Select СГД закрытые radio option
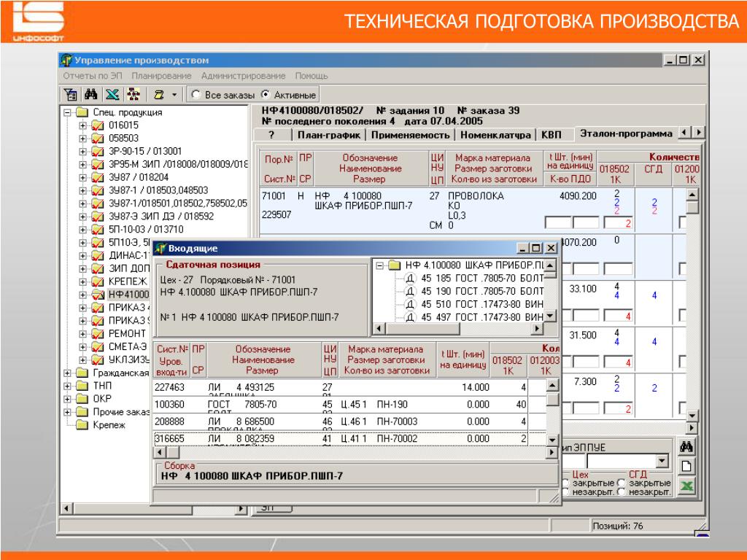 (x=622, y=483)
